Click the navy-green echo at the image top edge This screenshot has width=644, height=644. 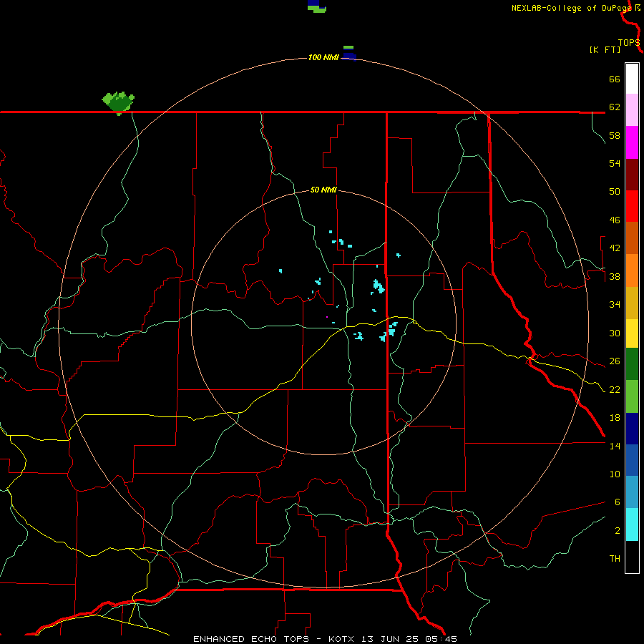coord(317,6)
